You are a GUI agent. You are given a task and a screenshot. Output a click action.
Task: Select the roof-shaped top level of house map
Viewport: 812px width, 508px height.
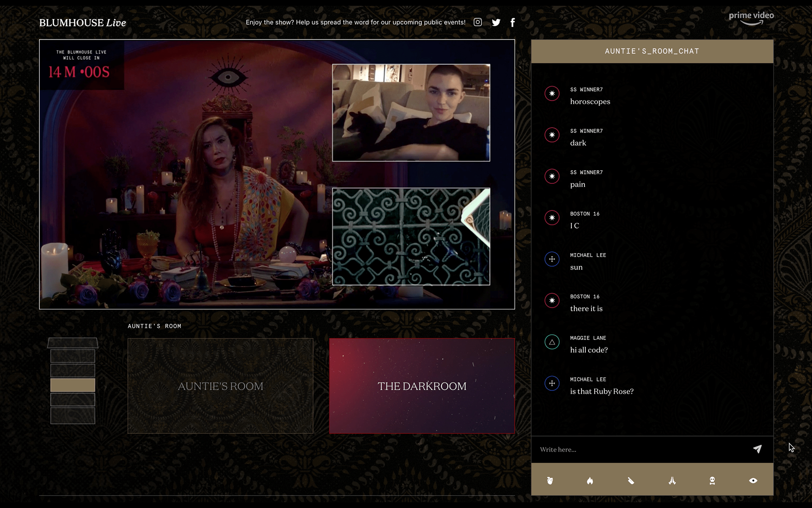[x=73, y=342]
